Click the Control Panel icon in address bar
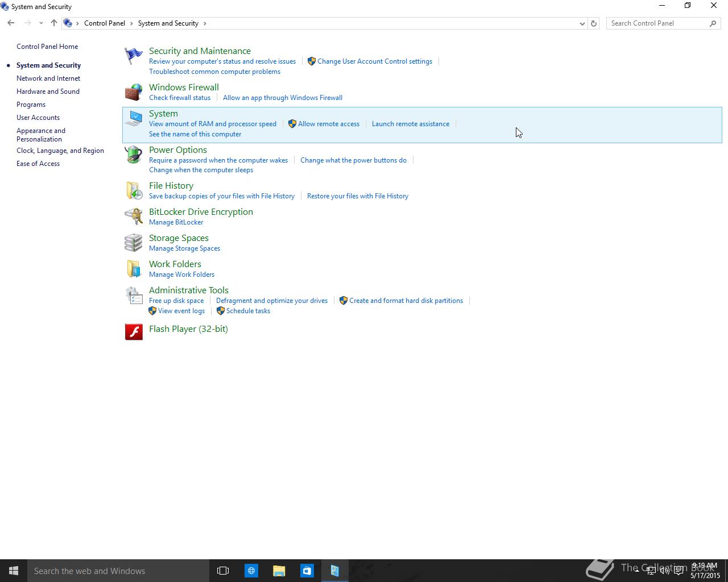The image size is (728, 582). click(68, 23)
